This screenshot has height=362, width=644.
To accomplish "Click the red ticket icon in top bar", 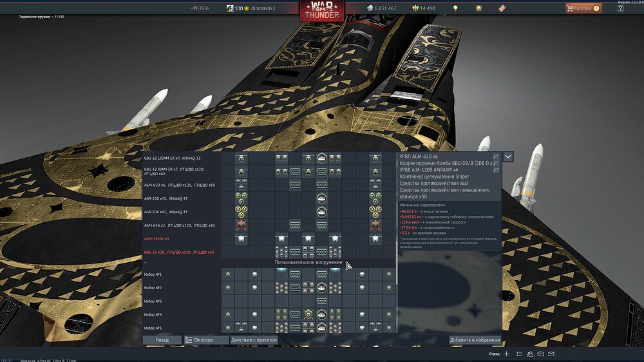I will pos(502,8).
